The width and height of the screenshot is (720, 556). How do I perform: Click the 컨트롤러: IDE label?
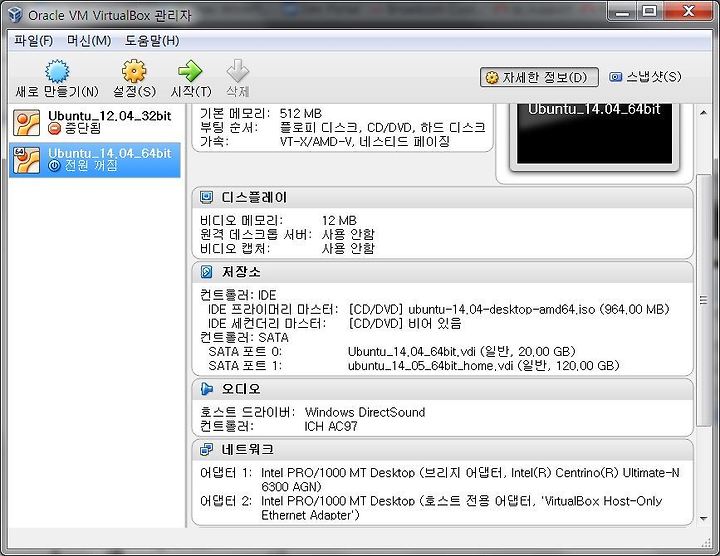click(x=238, y=295)
